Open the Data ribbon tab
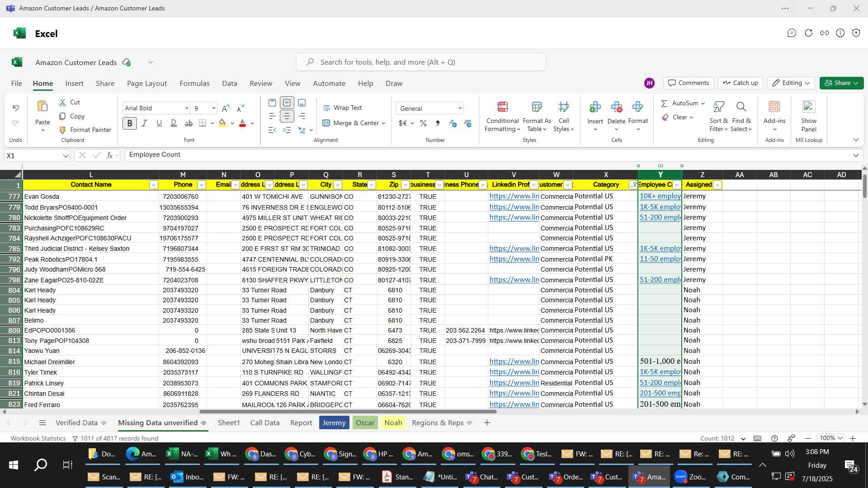 point(230,83)
